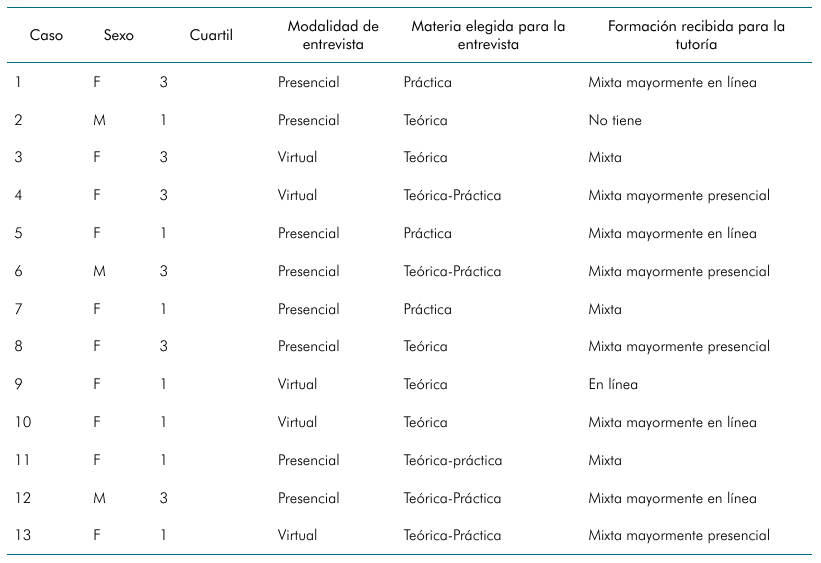Click the Cuartil column header
The width and height of the screenshot is (821, 563).
pyautogui.click(x=211, y=35)
